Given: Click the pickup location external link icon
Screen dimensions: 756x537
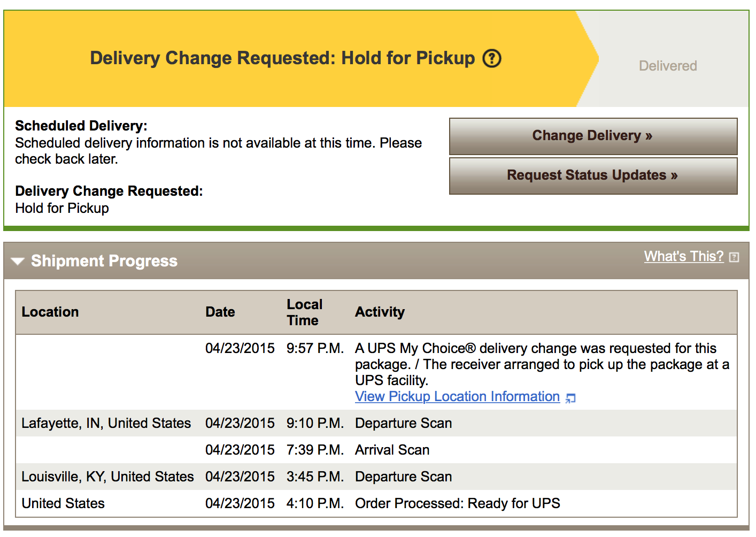Looking at the screenshot, I should [570, 398].
